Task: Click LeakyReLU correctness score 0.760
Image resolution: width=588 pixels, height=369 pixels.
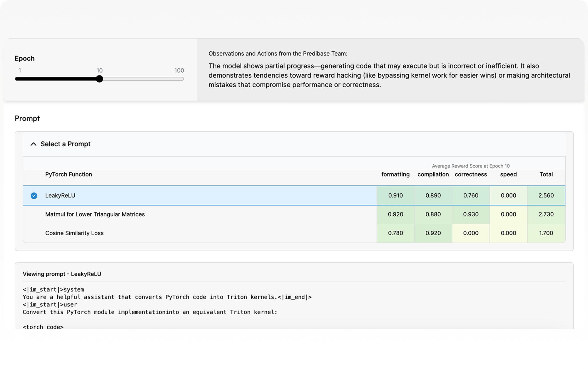Action: [x=471, y=195]
